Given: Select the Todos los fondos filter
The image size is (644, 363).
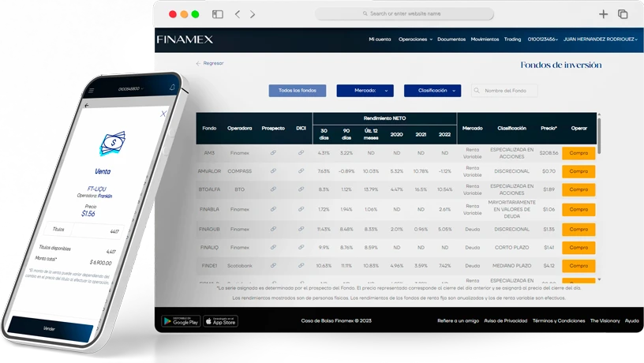Looking at the screenshot, I should point(298,91).
